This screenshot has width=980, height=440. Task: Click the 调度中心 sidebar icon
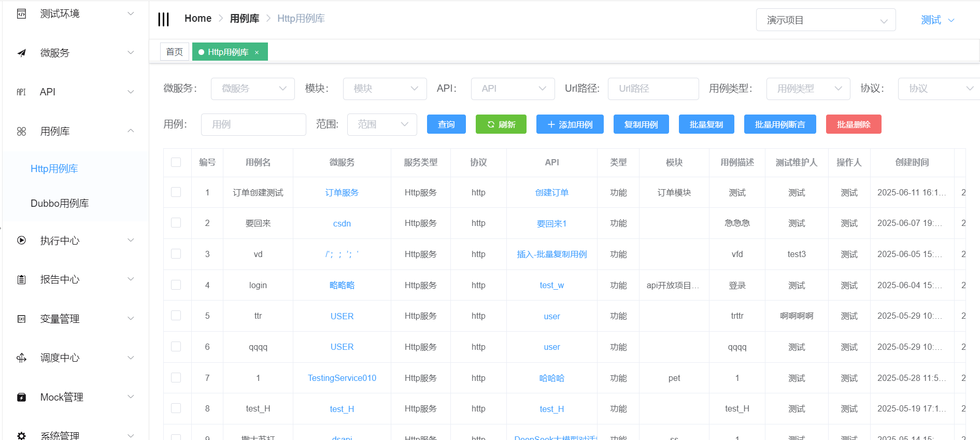point(21,358)
